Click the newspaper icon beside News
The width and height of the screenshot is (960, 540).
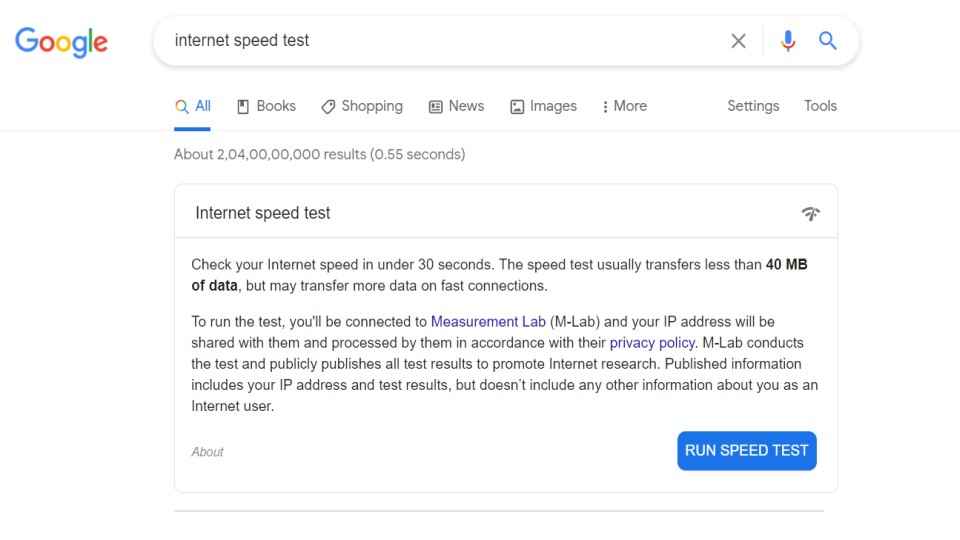[x=435, y=107]
